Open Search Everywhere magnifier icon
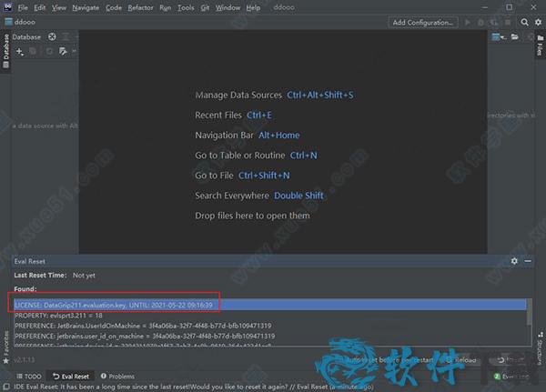Image resolution: width=546 pixels, height=392 pixels. pyautogui.click(x=526, y=22)
